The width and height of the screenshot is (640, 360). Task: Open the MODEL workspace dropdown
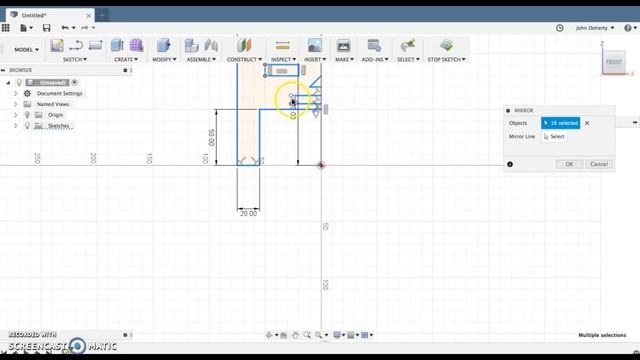click(x=27, y=49)
